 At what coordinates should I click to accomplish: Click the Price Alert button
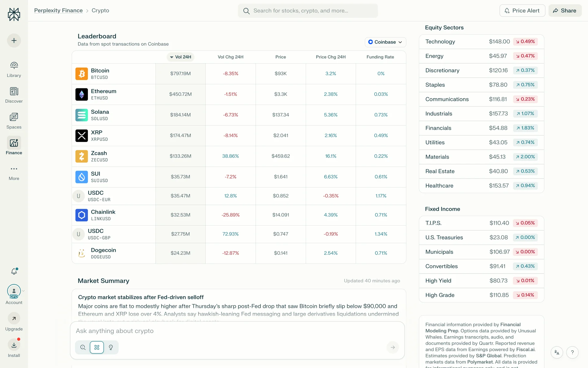[522, 10]
